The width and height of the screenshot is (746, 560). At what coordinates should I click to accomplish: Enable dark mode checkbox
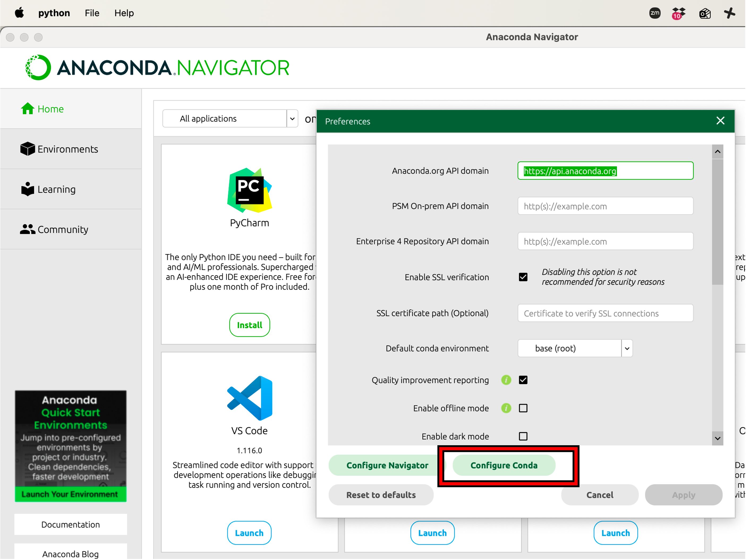point(523,436)
